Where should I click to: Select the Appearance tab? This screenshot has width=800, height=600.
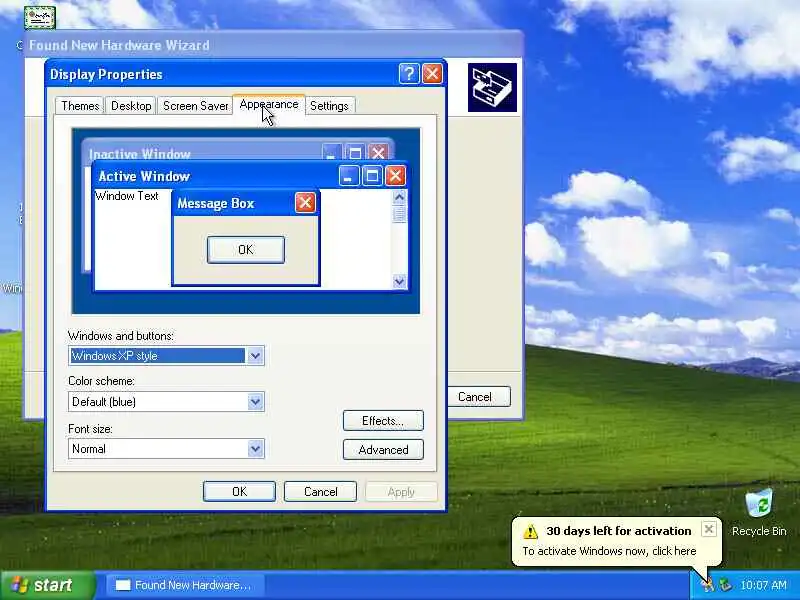pyautogui.click(x=269, y=105)
